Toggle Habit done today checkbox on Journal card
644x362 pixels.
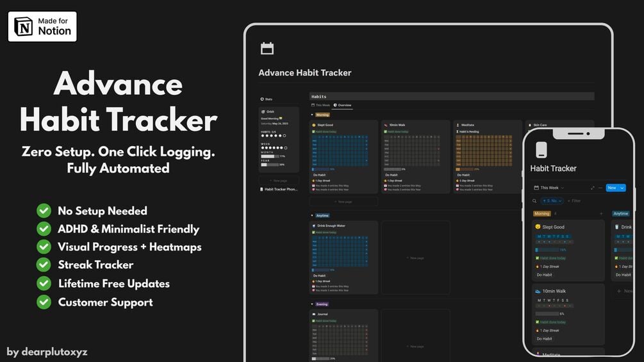click(314, 321)
